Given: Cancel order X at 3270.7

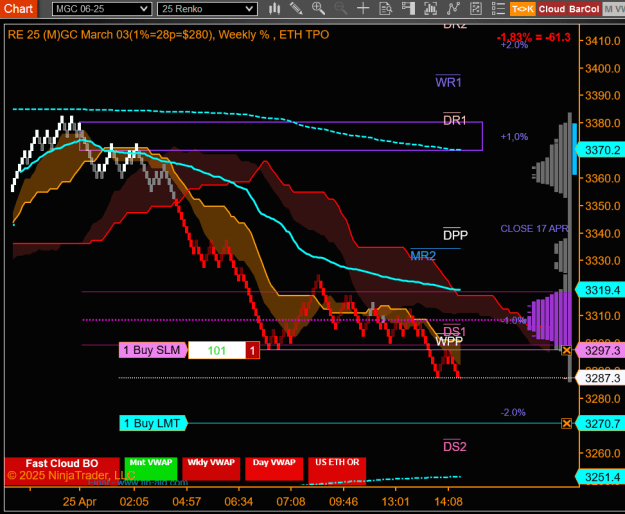Looking at the screenshot, I should click(x=566, y=423).
